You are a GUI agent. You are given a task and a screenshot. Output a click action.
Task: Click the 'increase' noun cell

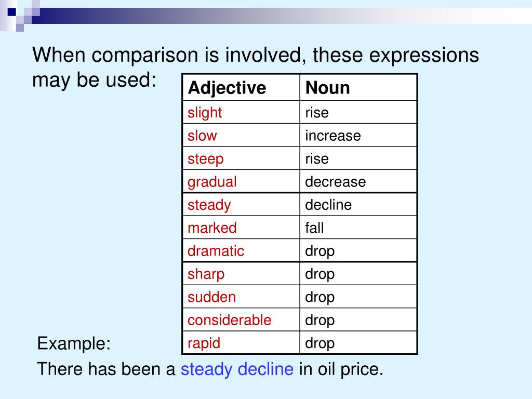coord(358,136)
